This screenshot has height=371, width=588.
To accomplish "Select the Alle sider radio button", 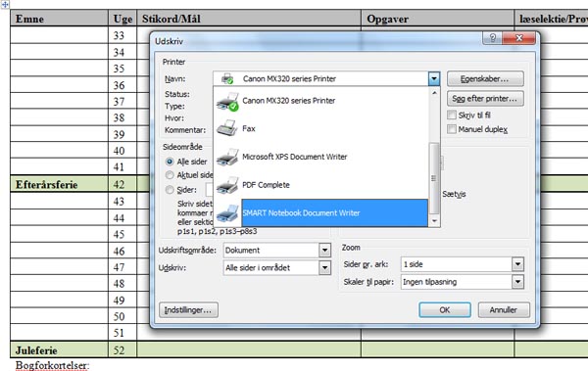I will [170, 162].
